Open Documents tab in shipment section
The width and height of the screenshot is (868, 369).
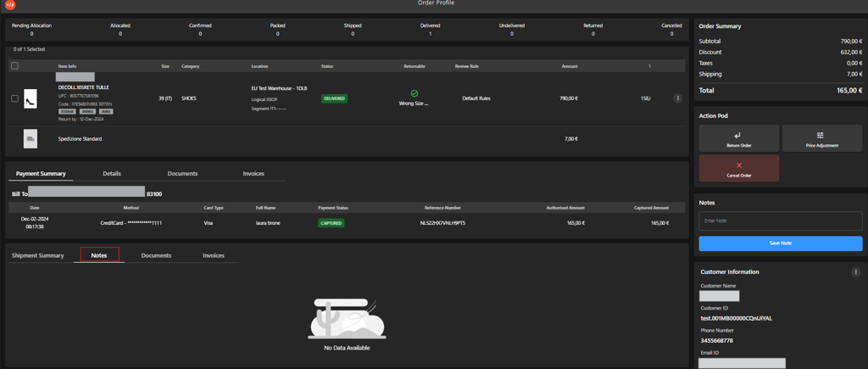coord(156,255)
